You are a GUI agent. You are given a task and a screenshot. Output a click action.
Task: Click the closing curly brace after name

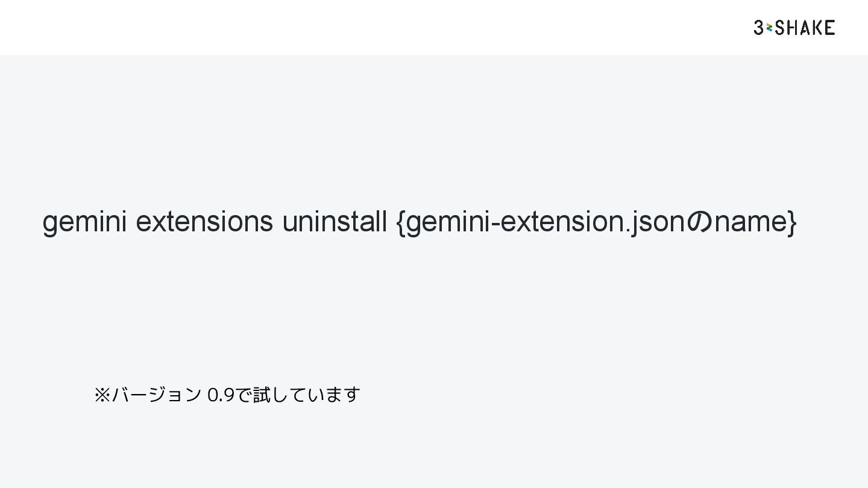pos(791,221)
